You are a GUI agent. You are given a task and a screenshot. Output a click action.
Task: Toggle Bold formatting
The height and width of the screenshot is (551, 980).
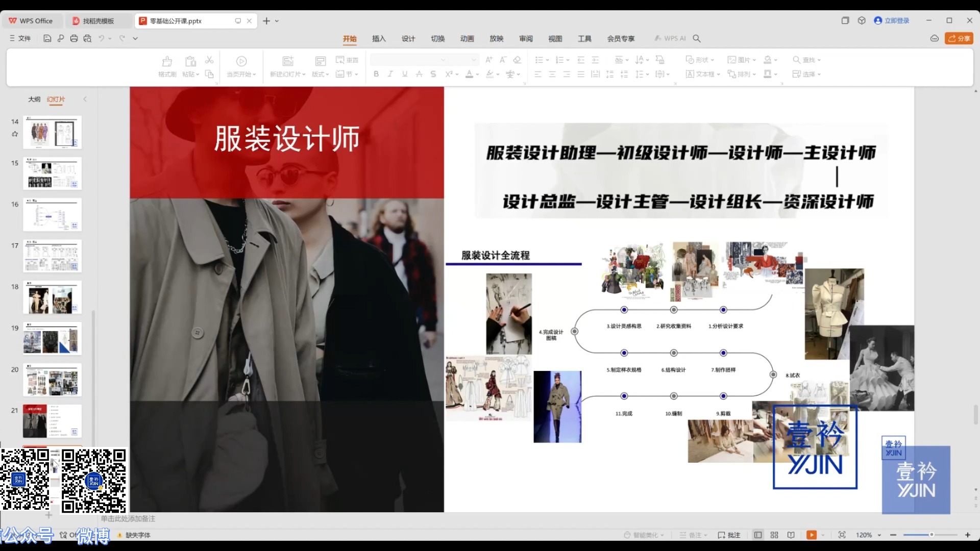pyautogui.click(x=376, y=74)
